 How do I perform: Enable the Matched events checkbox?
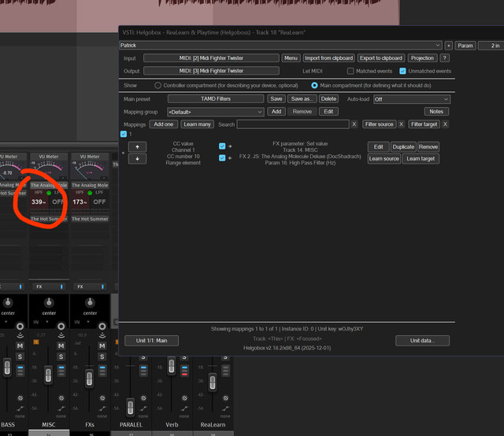tap(350, 71)
